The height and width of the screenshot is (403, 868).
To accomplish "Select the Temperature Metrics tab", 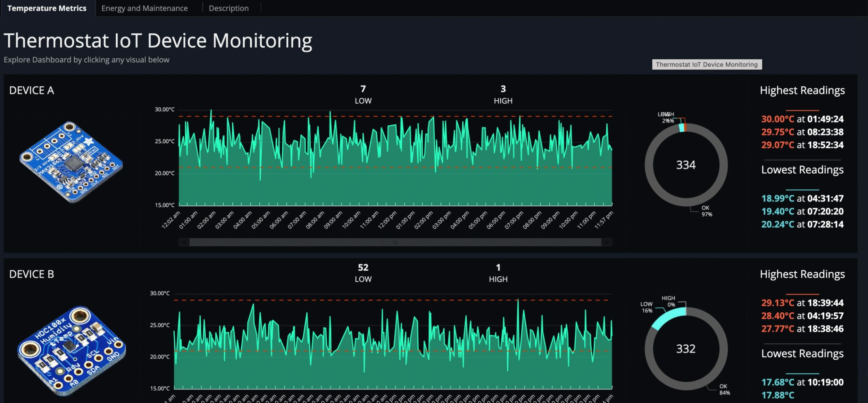I will tap(47, 8).
